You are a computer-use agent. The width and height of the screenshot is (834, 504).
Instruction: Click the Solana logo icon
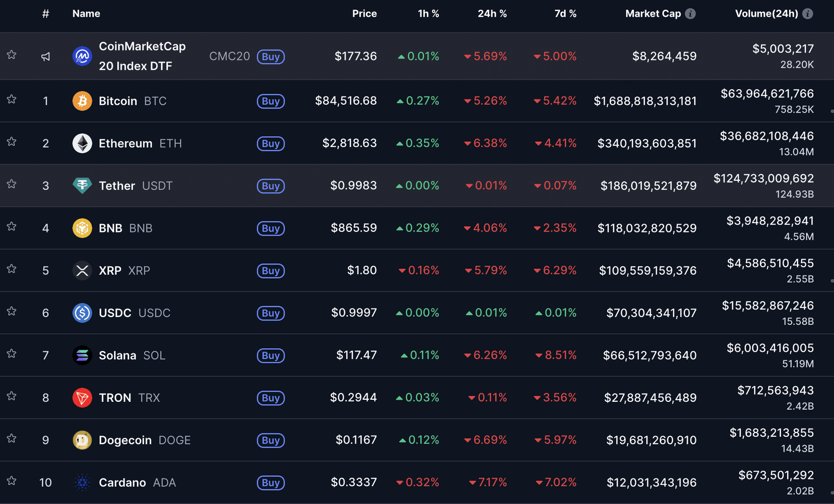82,355
